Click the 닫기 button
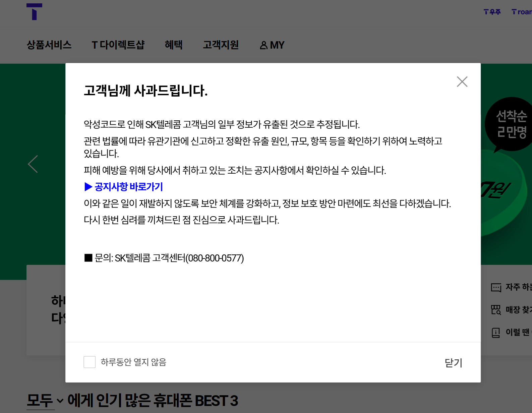The height and width of the screenshot is (413, 532). [x=453, y=363]
